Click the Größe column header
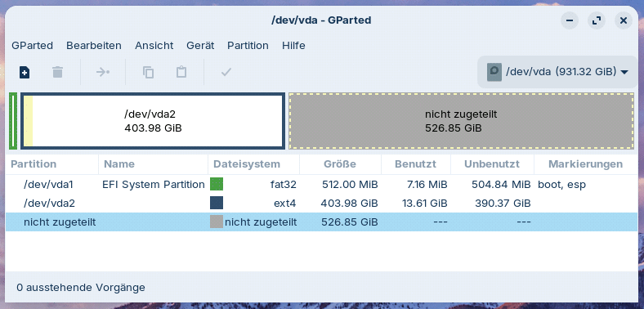This screenshot has width=644, height=309. [x=340, y=164]
